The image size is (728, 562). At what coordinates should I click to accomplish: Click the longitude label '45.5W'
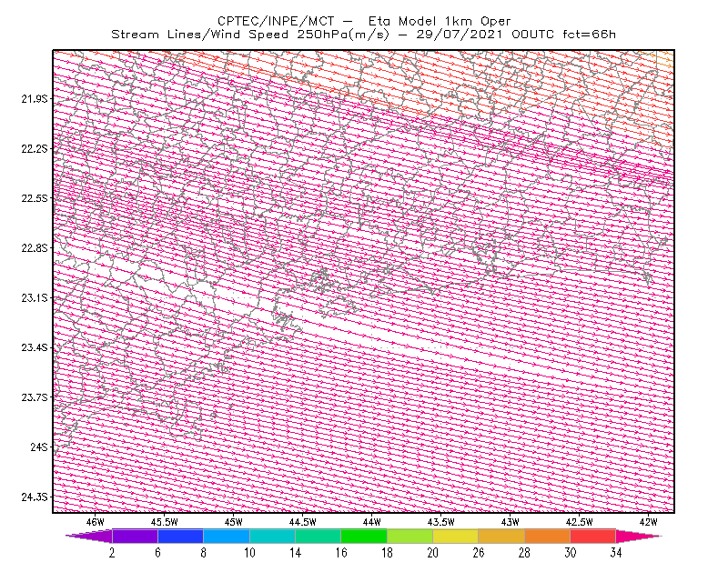click(165, 522)
